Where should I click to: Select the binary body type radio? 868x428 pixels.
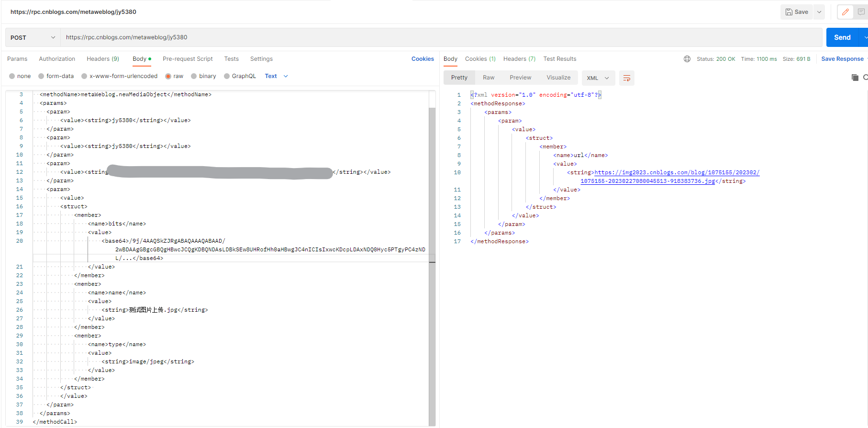(x=194, y=76)
